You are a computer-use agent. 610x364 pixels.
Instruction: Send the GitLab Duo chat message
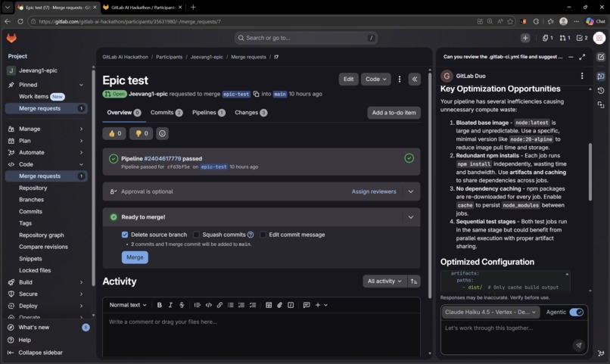click(578, 345)
